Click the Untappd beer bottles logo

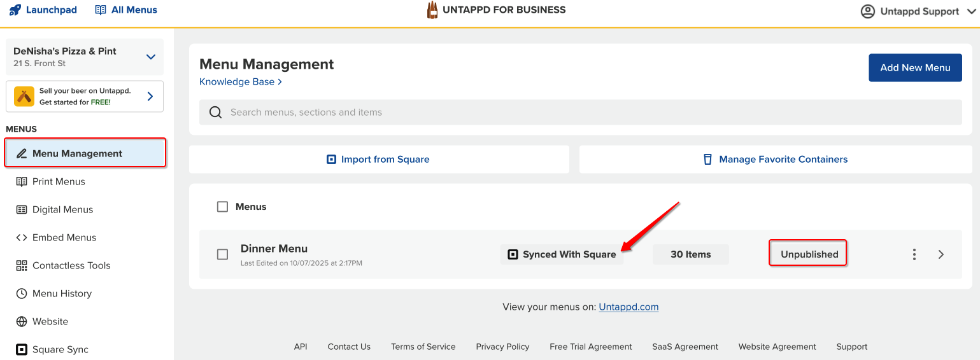coord(432,10)
